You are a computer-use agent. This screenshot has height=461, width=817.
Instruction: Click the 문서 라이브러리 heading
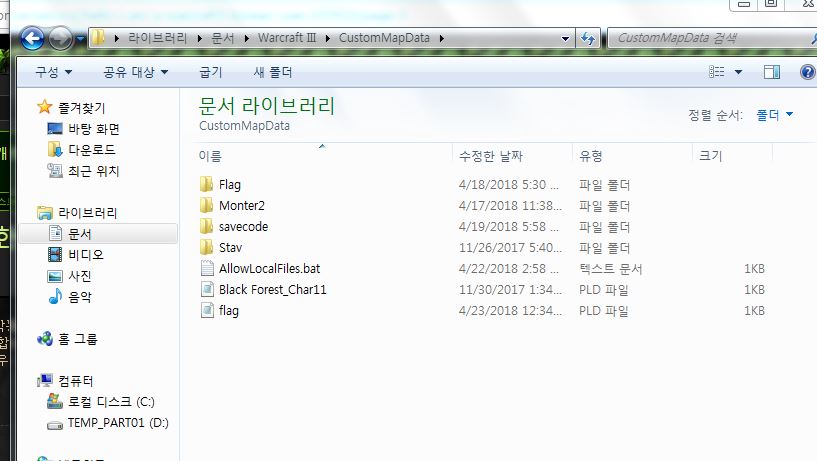266,106
